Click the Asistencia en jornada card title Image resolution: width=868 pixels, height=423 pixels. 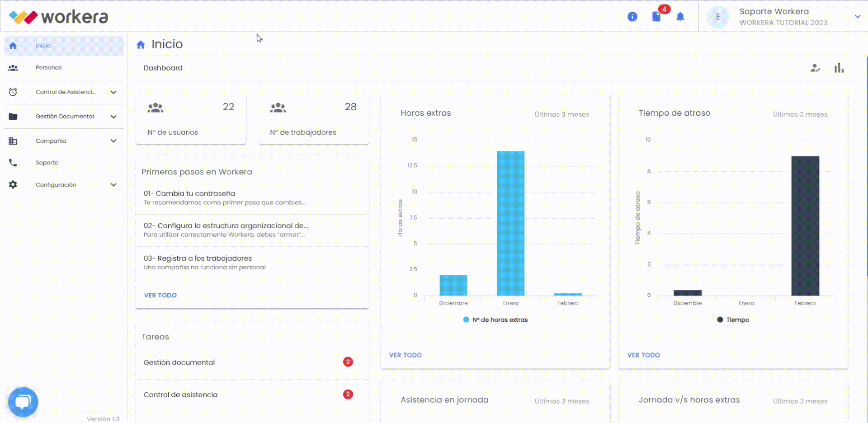[x=444, y=400]
